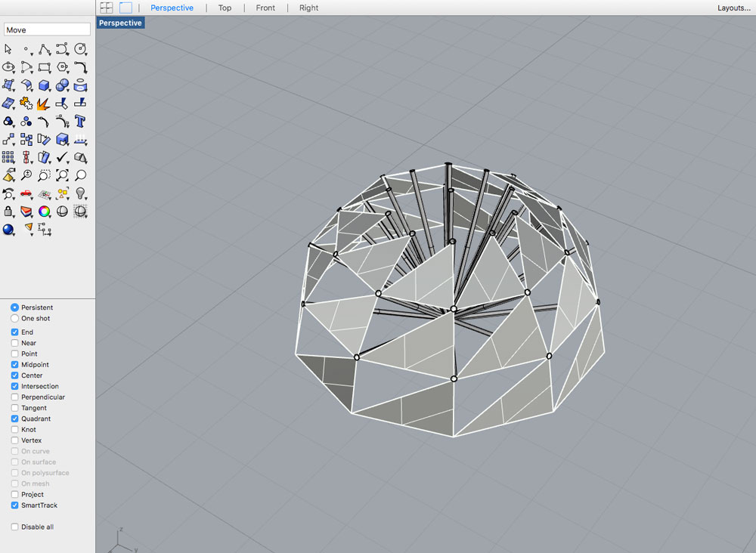Image resolution: width=756 pixels, height=553 pixels.
Task: Open the Layouts... menu
Action: pyautogui.click(x=733, y=8)
